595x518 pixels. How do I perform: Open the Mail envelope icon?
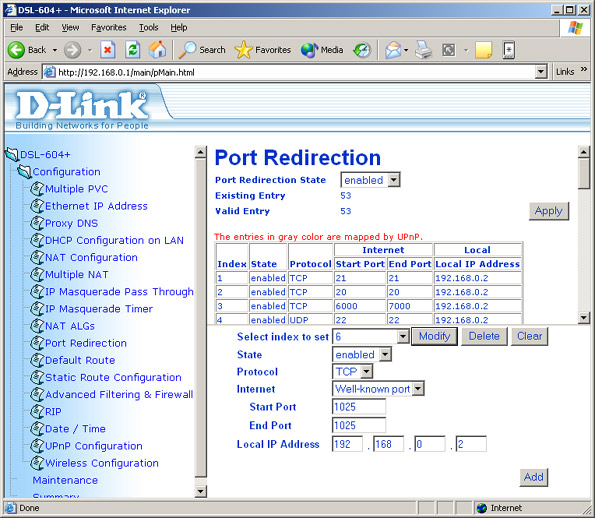click(x=393, y=50)
